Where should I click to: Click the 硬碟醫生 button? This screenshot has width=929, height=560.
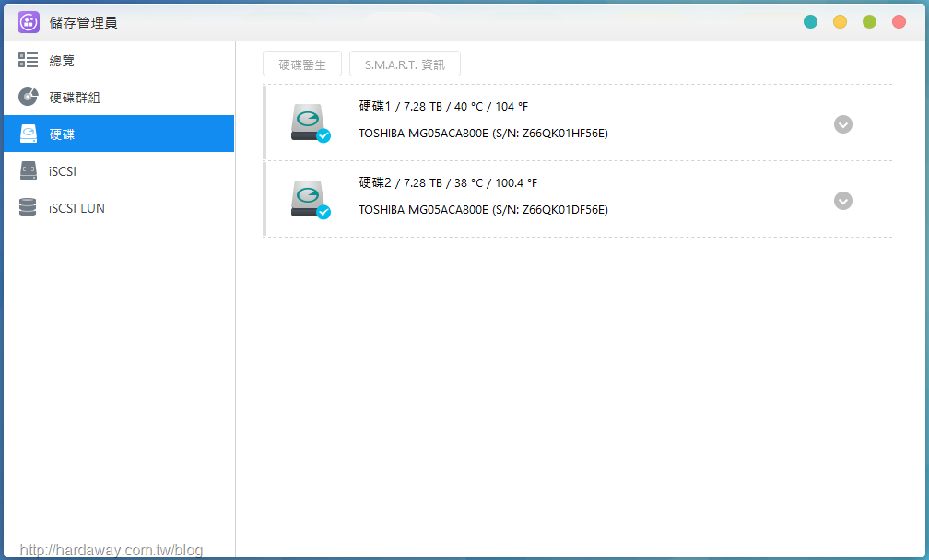point(302,64)
